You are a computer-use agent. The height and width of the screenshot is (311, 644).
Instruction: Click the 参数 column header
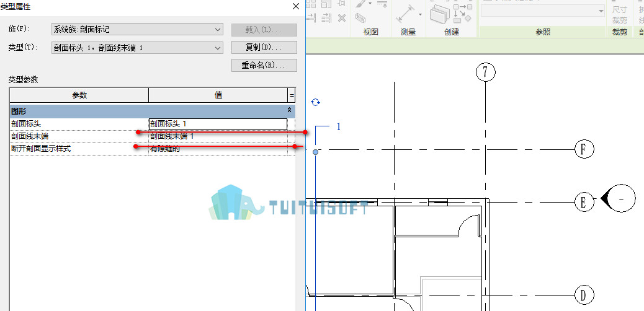79,95
